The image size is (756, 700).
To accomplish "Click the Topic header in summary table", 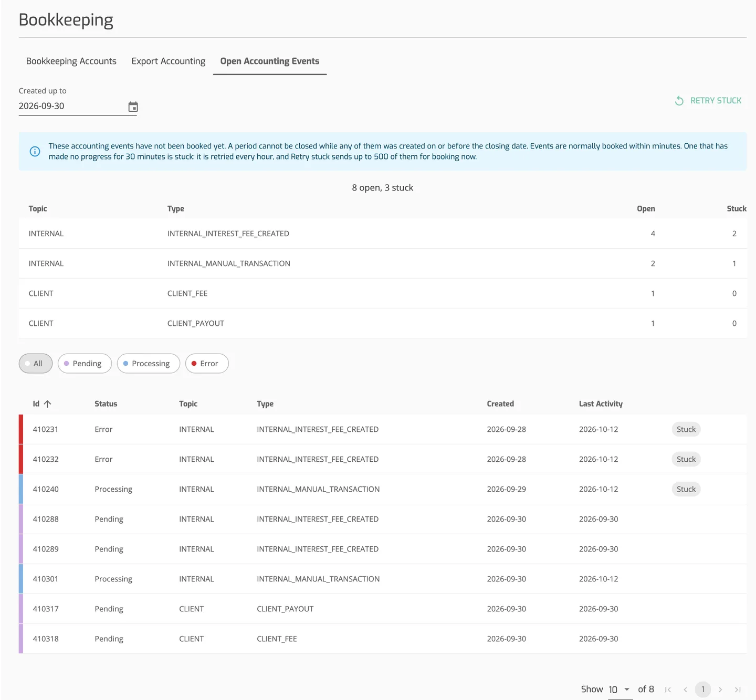I will 38,208.
